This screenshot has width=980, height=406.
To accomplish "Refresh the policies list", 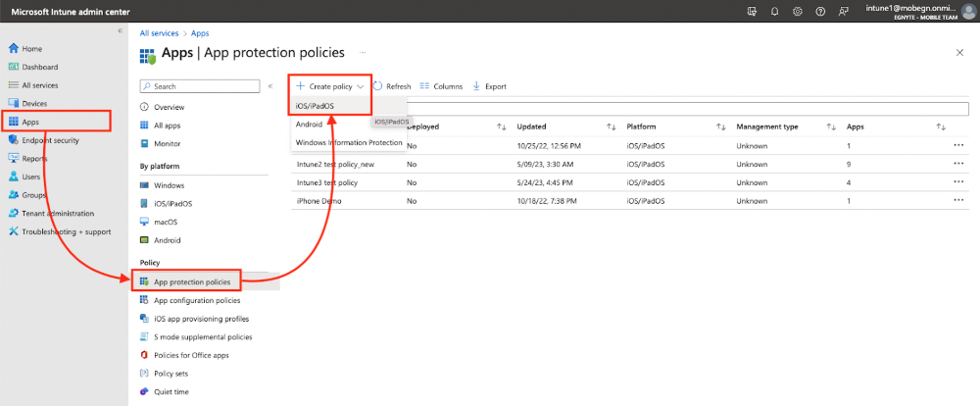I will [392, 86].
